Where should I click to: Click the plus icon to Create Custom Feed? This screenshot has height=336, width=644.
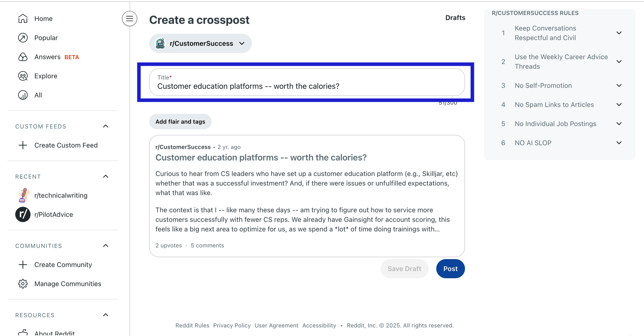(23, 145)
